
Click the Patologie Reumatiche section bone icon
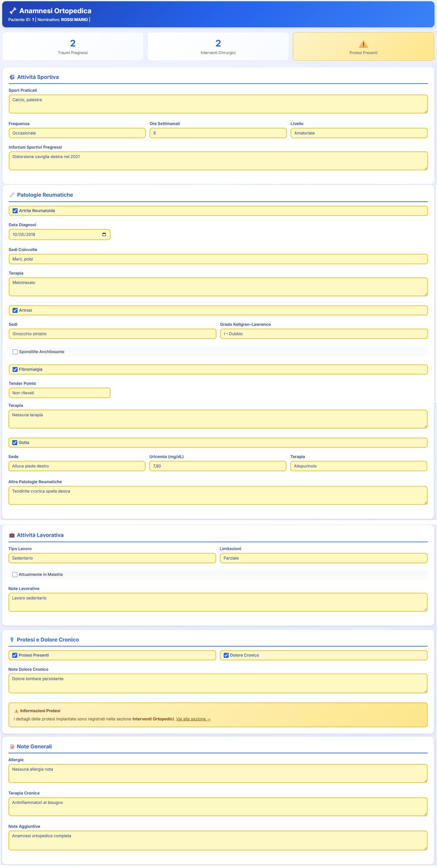[x=12, y=195]
